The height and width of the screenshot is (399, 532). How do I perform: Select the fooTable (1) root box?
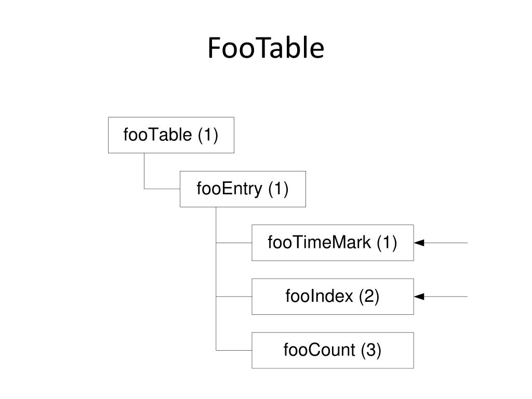pos(171,135)
